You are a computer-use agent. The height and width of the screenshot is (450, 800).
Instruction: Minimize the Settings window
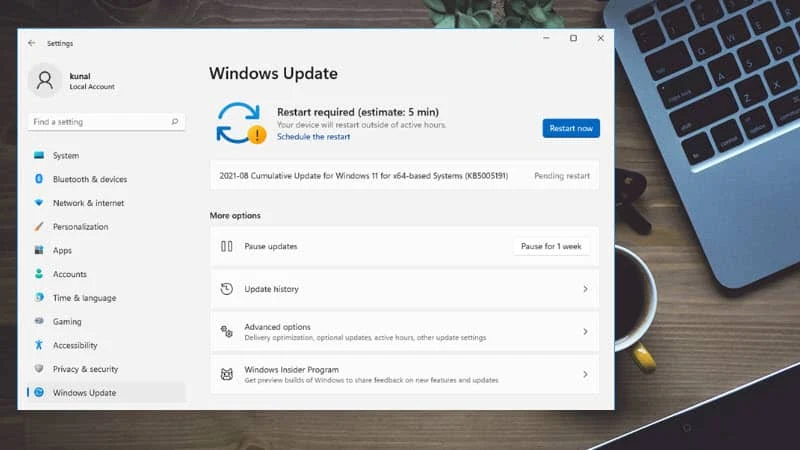coord(546,38)
